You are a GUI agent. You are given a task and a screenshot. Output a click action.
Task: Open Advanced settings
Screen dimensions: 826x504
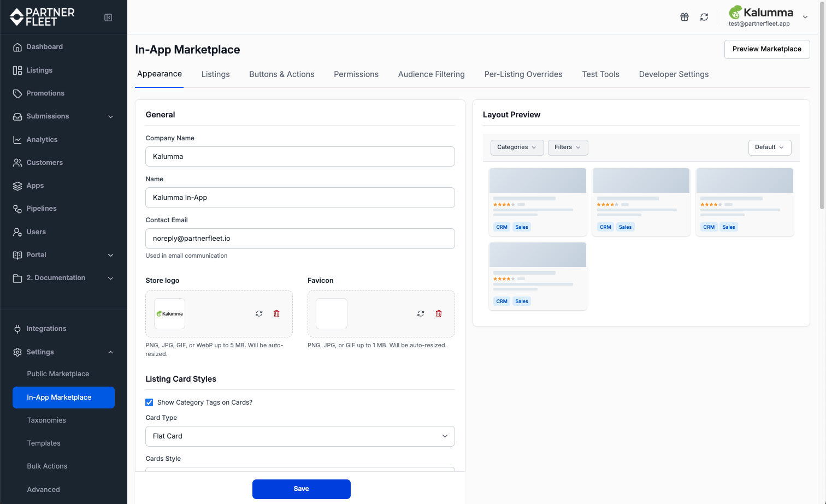[x=43, y=490]
